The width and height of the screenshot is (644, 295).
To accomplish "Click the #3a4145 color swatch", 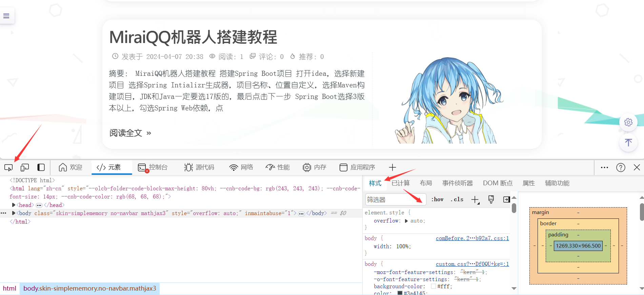I will [400, 293].
